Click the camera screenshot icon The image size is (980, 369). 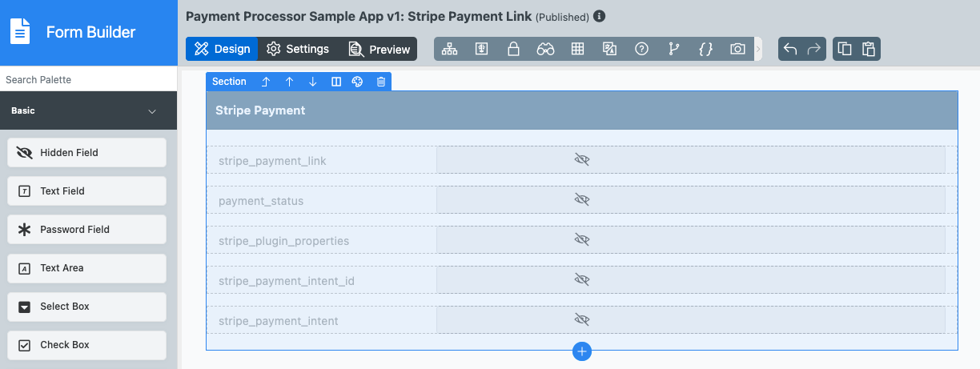click(737, 49)
